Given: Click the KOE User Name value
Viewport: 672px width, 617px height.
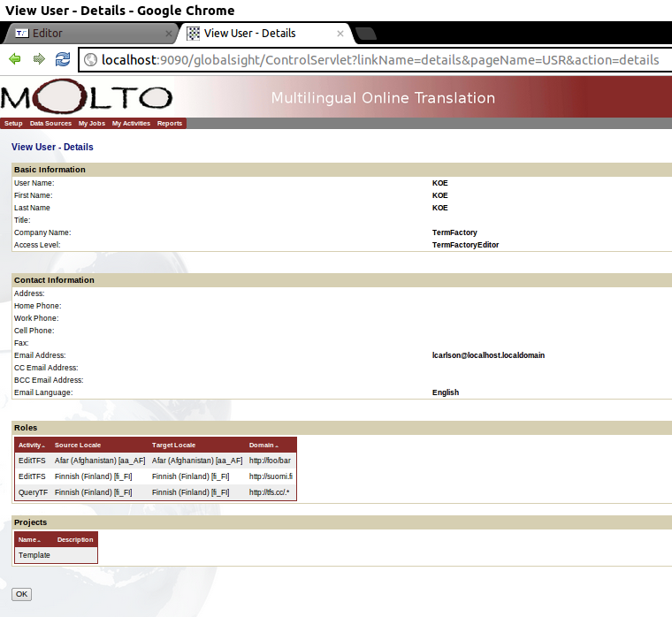Looking at the screenshot, I should coord(440,183).
